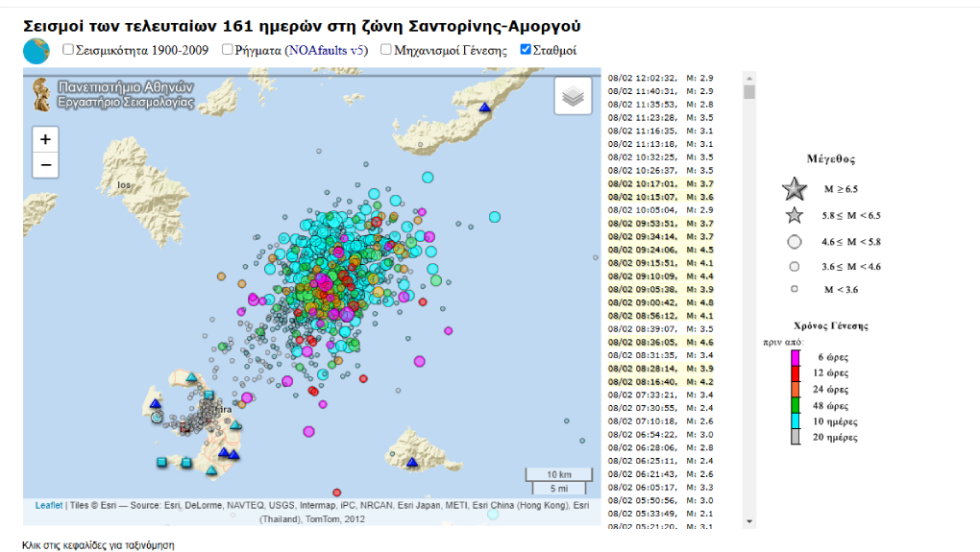Open the NOAfaults v5 link
The width and height of the screenshot is (980, 552).
[x=324, y=51]
